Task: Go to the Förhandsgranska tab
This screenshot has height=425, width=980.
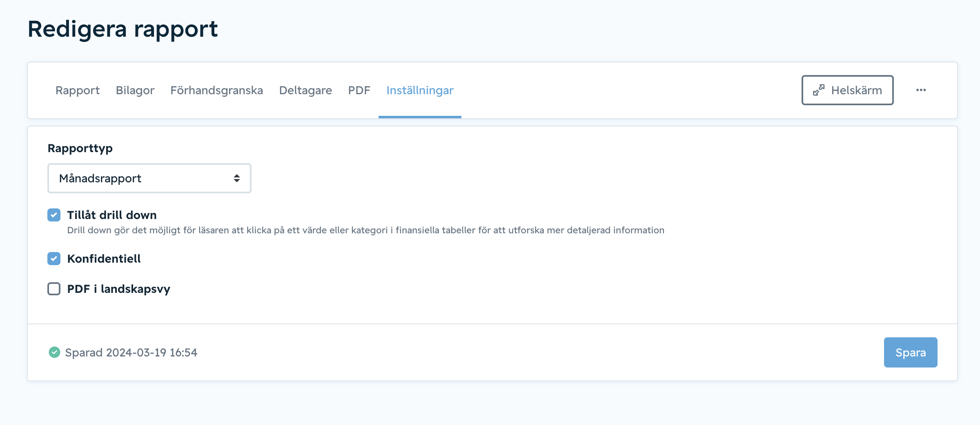Action: coord(217,90)
